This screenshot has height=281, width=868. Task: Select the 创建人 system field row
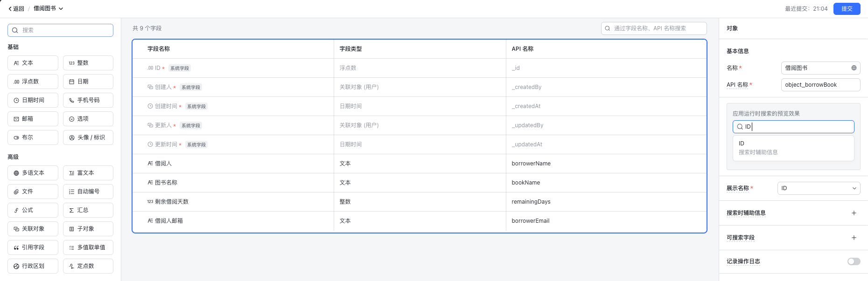click(420, 87)
